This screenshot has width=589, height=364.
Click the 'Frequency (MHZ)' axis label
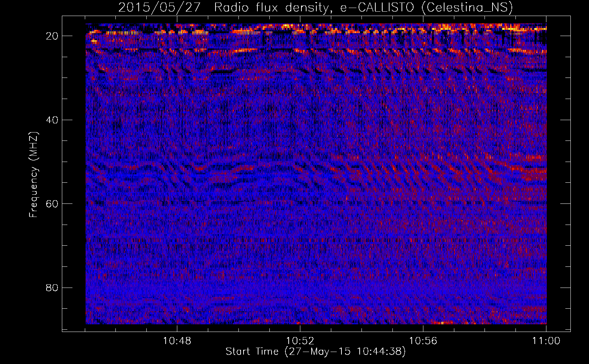point(33,175)
